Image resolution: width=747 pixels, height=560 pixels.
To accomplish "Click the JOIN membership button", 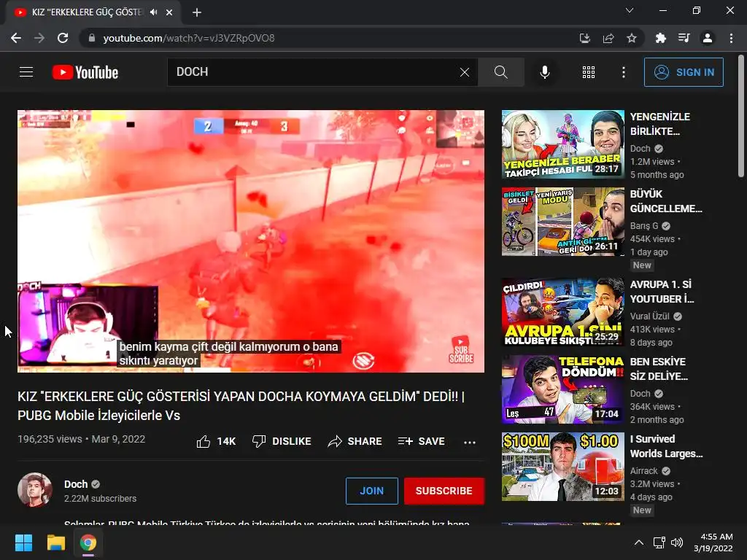I will (371, 491).
